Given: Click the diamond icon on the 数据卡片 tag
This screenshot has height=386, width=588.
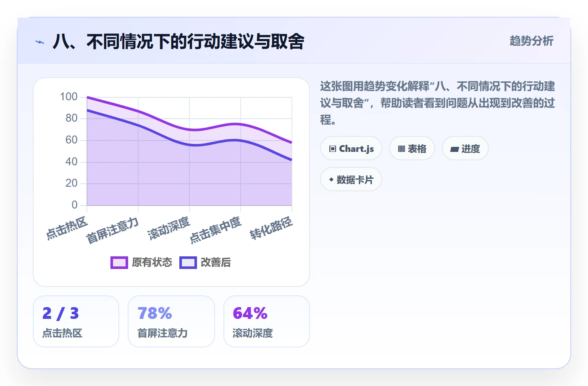Looking at the screenshot, I should coord(331,180).
